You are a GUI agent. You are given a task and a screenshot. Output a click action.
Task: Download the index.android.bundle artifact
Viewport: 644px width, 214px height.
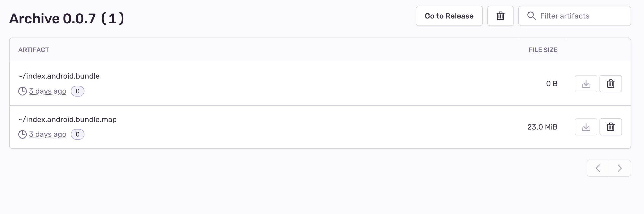tap(586, 84)
